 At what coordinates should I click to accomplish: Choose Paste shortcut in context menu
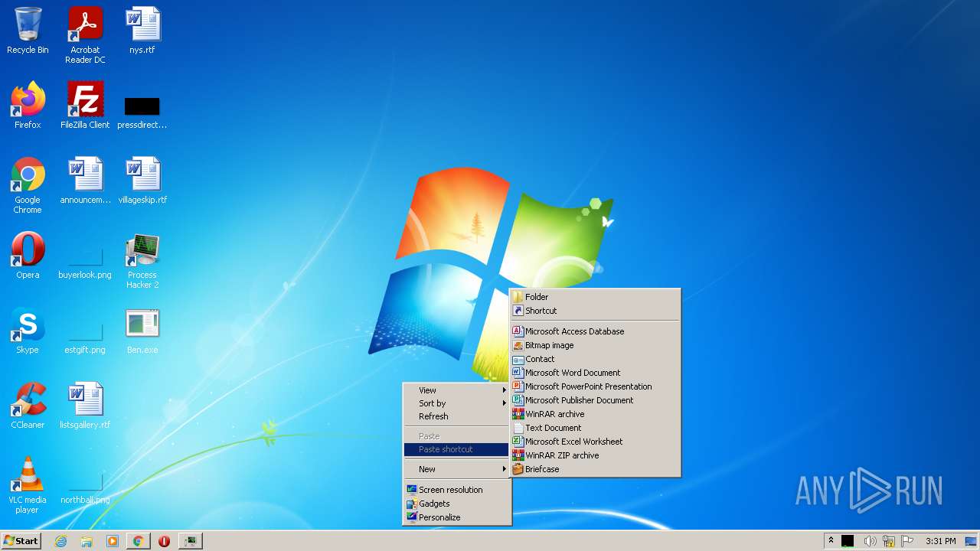(456, 449)
